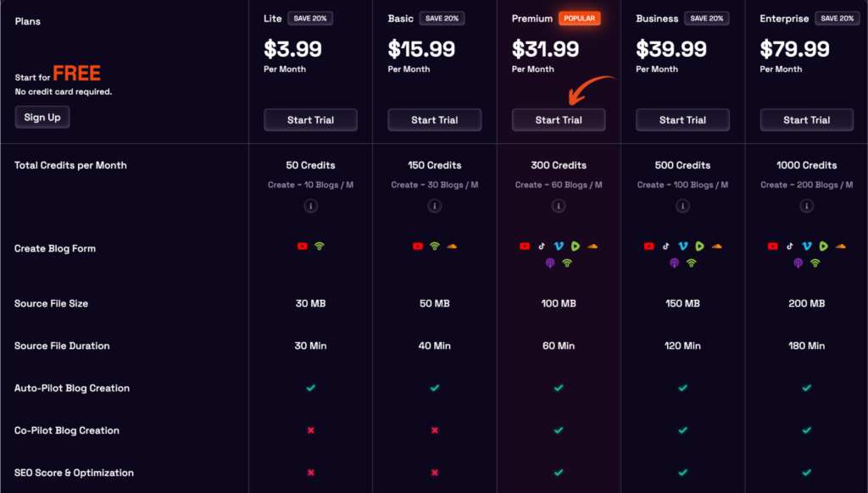
Task: Open the info icon under 50 Credits
Action: [x=310, y=206]
